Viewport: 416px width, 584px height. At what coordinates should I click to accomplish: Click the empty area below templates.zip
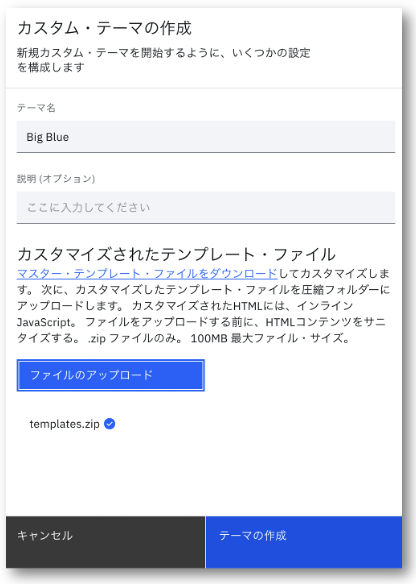point(204,473)
